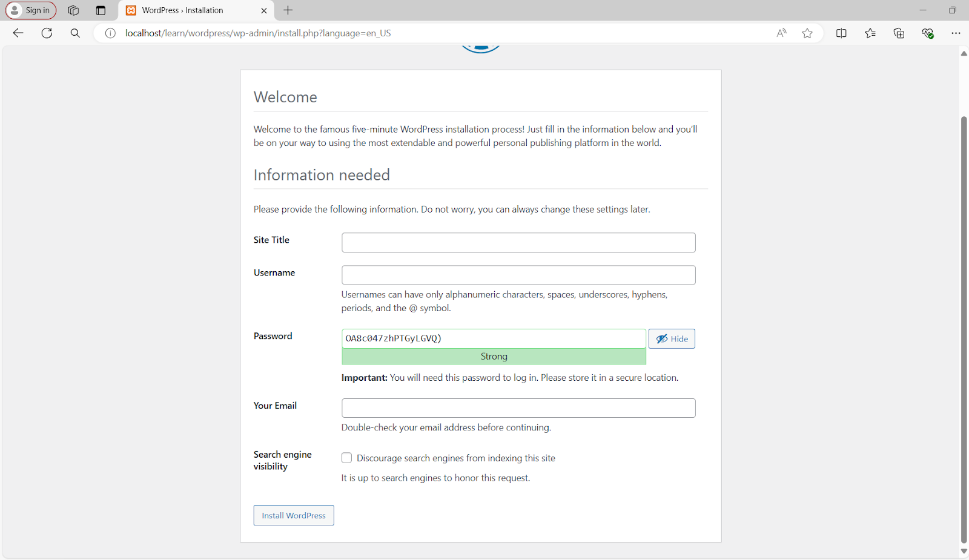Click Sign in profile button
Viewport: 969px width, 560px height.
click(31, 10)
